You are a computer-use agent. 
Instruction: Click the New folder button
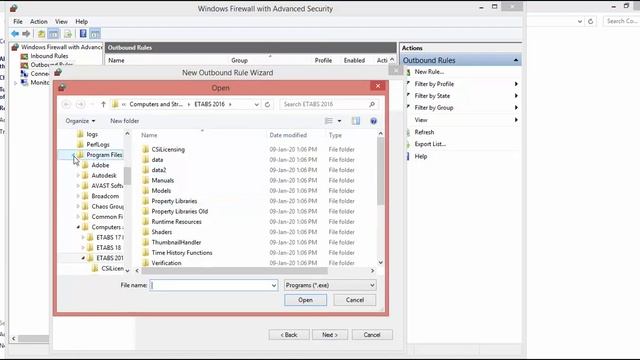point(124,121)
